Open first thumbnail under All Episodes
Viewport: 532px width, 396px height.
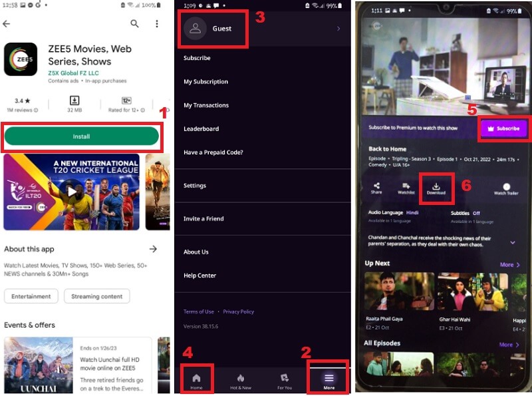click(x=399, y=364)
